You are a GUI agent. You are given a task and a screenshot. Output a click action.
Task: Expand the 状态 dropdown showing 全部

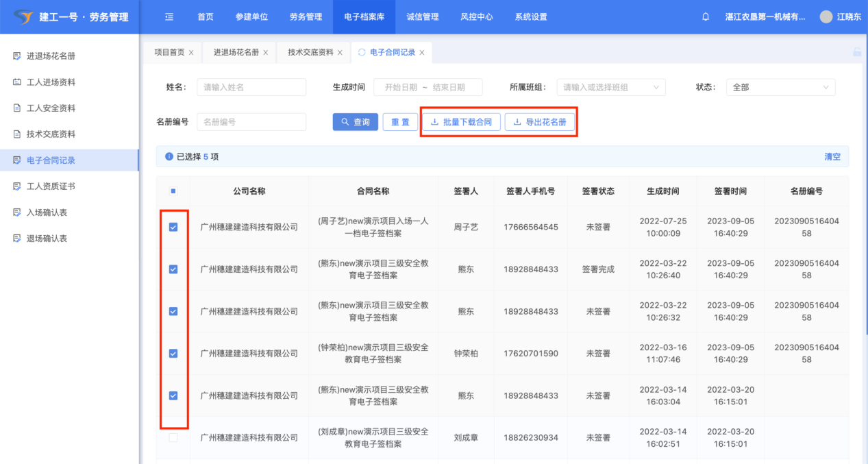click(x=780, y=87)
